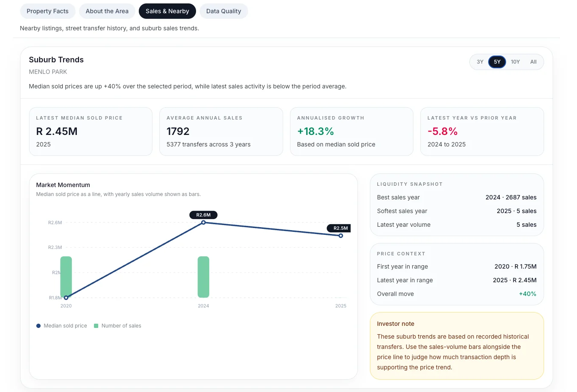Click the '2024 to 2025' caption
Screen dimensions: 577x392
[447, 144]
